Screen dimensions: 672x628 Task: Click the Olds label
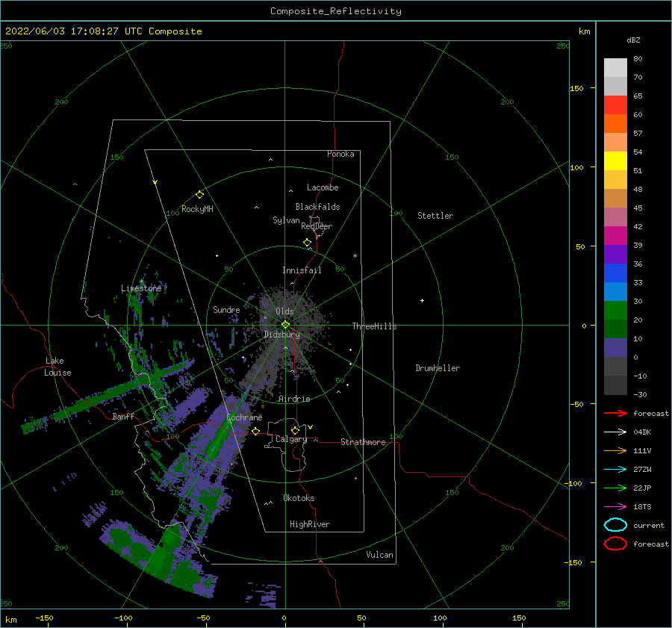[284, 311]
